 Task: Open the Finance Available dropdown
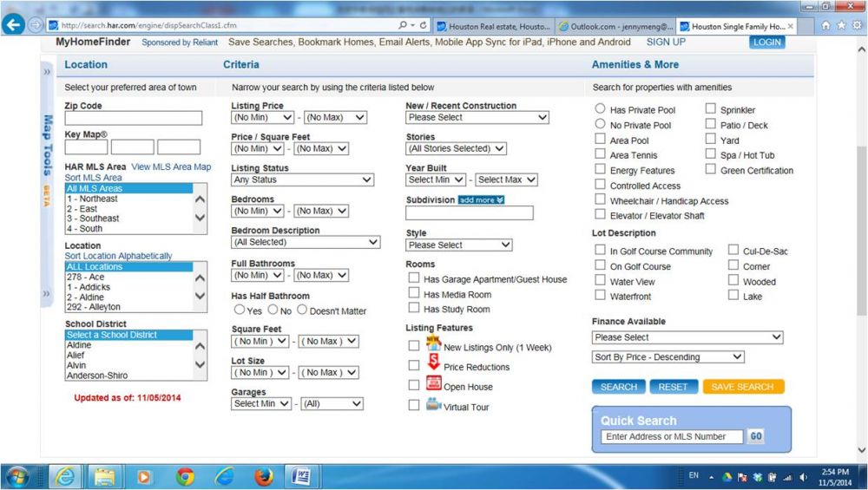click(687, 337)
